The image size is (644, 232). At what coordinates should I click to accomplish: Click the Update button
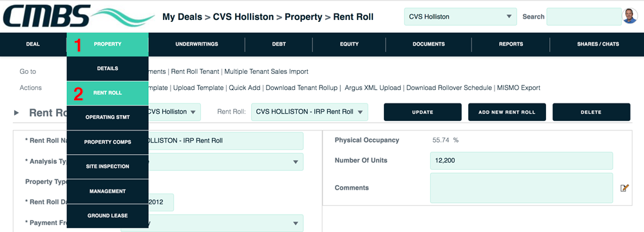(x=422, y=112)
